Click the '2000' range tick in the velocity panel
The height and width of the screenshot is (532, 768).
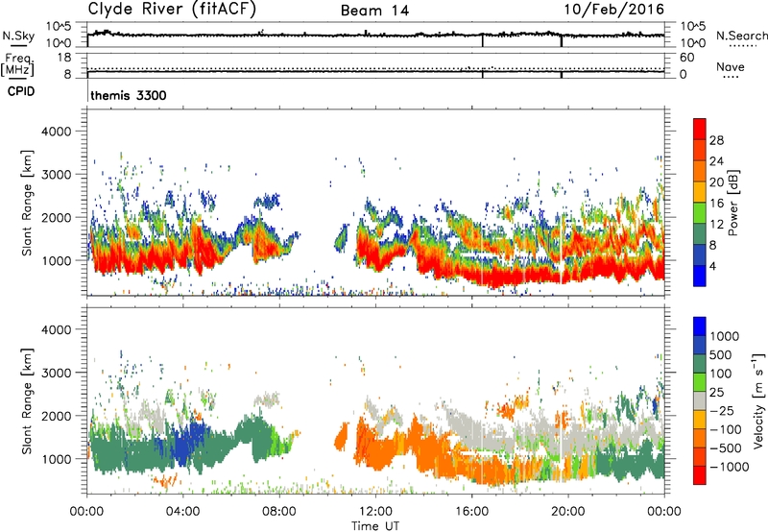click(57, 416)
